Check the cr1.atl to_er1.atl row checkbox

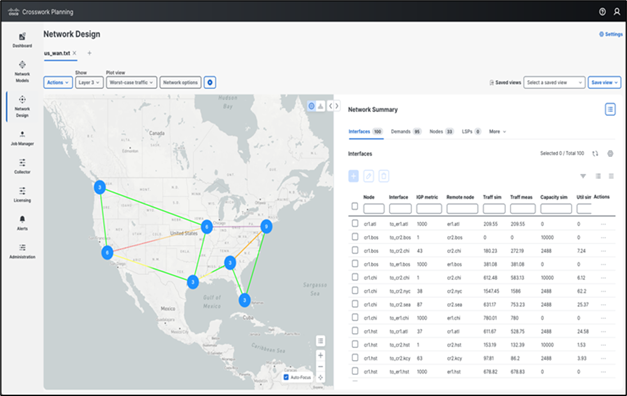[355, 224]
